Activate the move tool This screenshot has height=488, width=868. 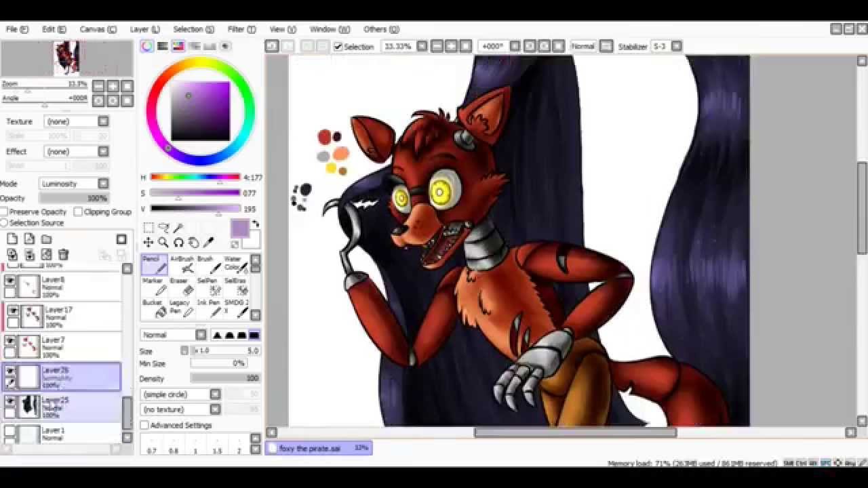click(149, 243)
